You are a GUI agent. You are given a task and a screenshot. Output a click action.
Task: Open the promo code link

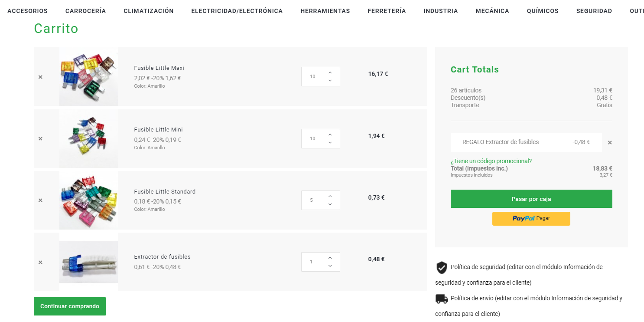coord(491,161)
